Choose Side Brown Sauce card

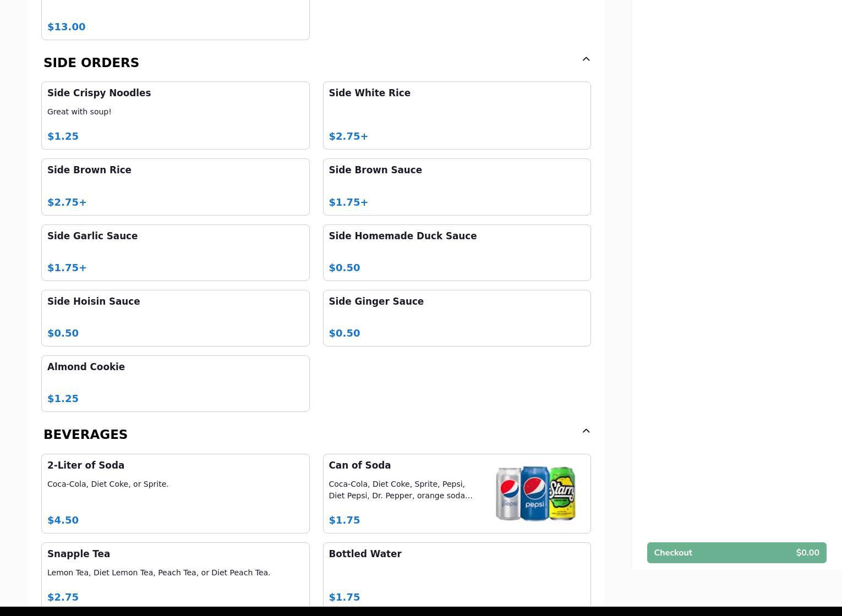[x=456, y=187]
